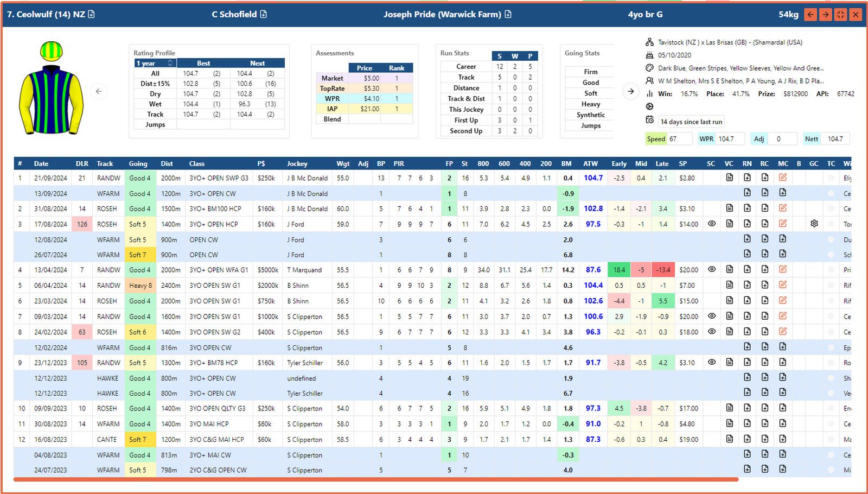The width and height of the screenshot is (868, 494).
Task: Click the pedigree breeding icon near Tavistock text
Action: tap(649, 42)
